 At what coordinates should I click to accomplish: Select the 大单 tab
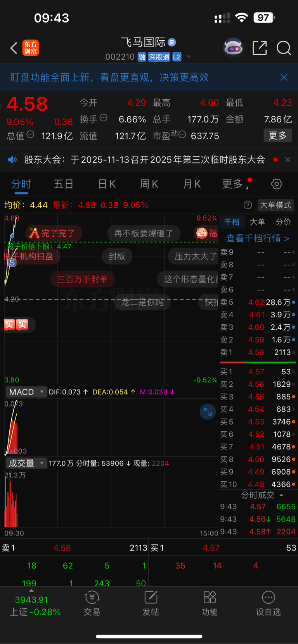257,222
